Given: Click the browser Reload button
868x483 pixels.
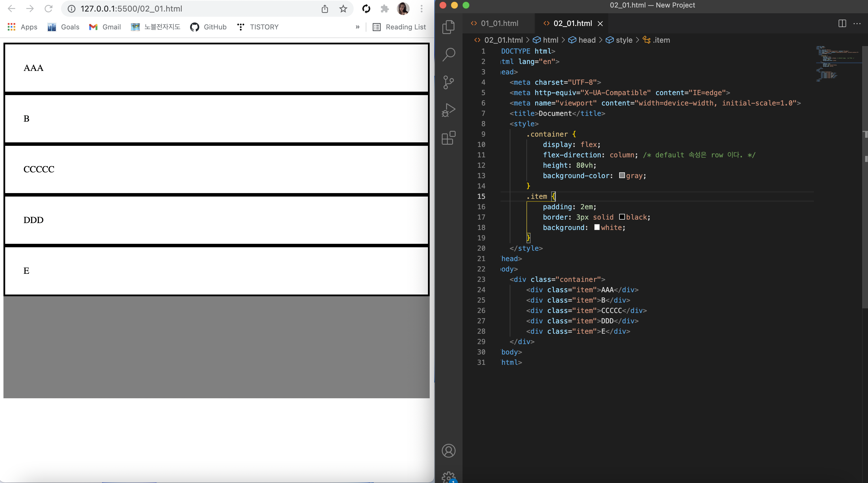Looking at the screenshot, I should (48, 9).
